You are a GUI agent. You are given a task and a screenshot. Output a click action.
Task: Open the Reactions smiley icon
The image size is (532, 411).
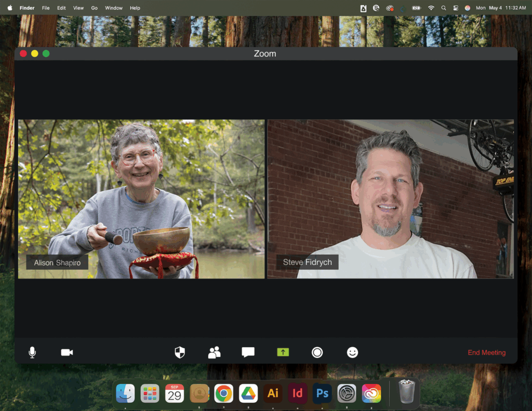[352, 353]
